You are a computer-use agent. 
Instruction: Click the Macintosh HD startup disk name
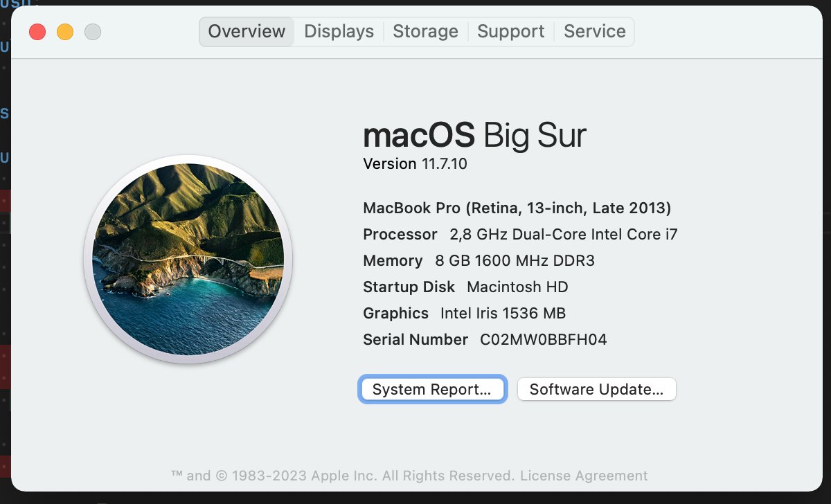click(x=518, y=287)
